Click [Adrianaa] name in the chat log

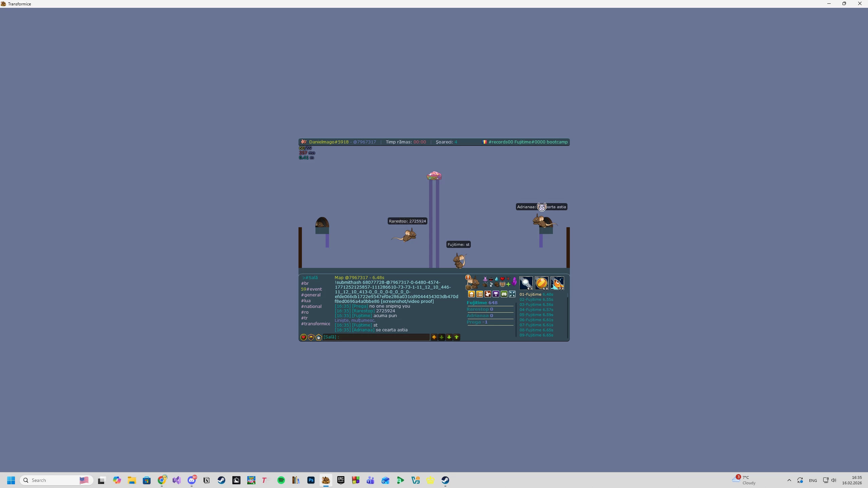363,330
